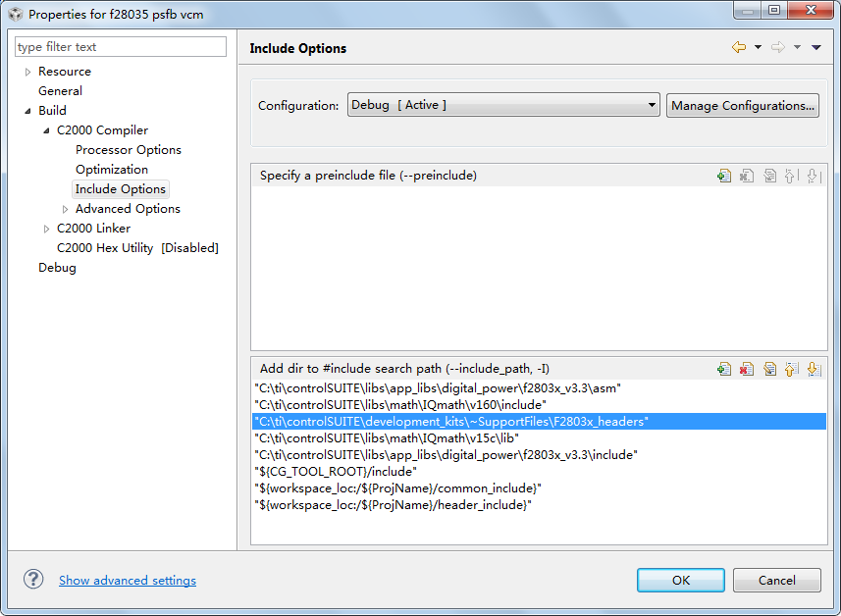841x616 pixels.
Task: Delete the selected include search path entry
Action: click(747, 369)
